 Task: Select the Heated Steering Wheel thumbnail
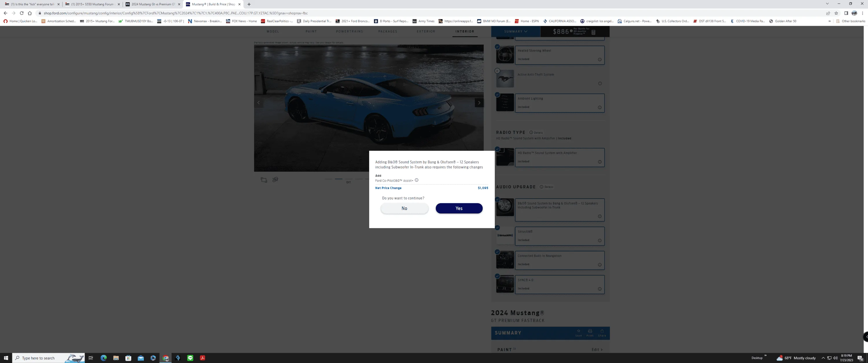[x=505, y=55]
